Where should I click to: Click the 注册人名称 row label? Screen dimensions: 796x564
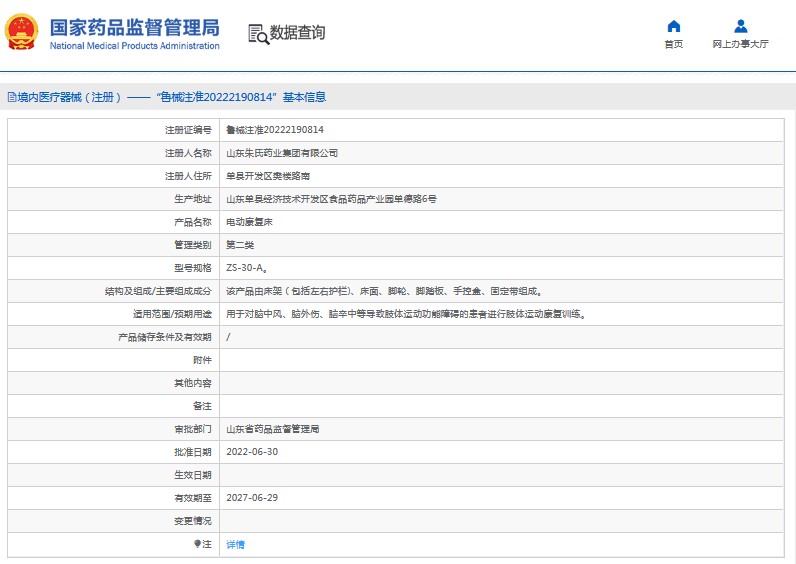tap(188, 153)
